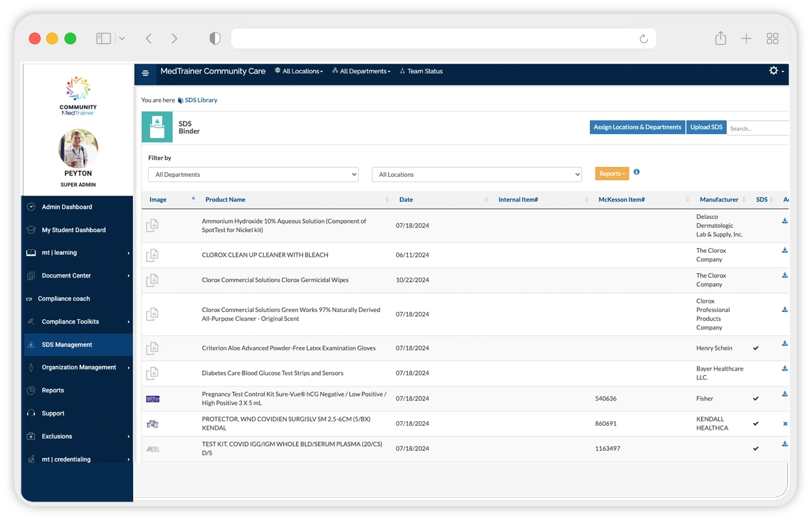Click the Upload SDS button

pos(706,127)
